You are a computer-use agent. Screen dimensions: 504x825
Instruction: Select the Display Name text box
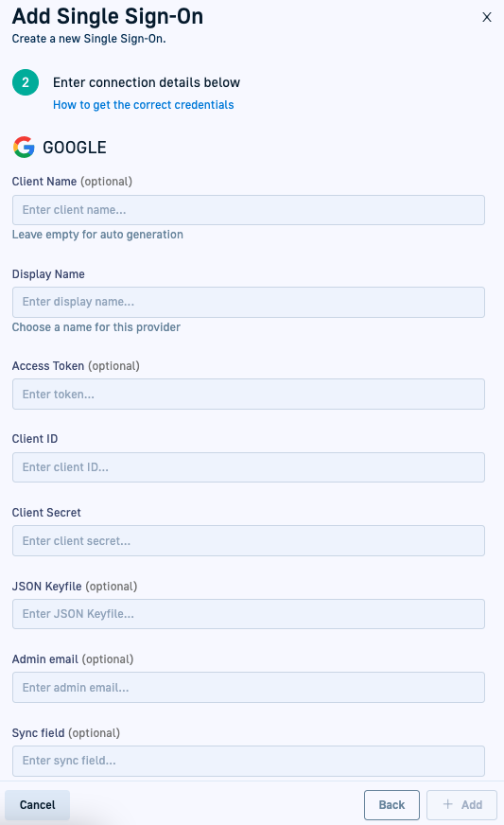[x=249, y=302]
